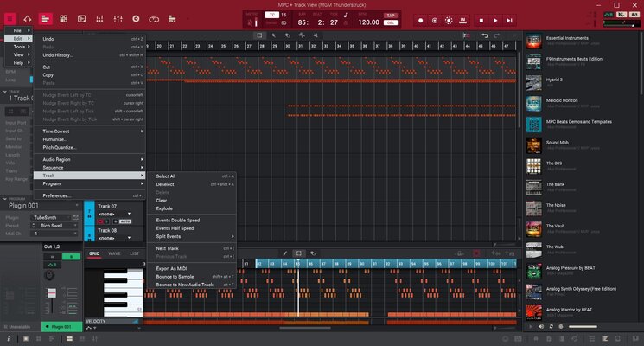Expand the Split Events submenu
644x346 pixels.
coord(192,236)
